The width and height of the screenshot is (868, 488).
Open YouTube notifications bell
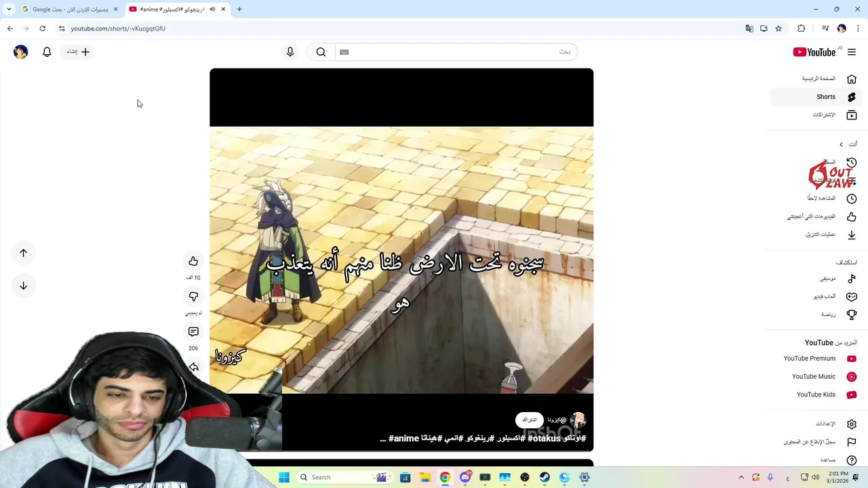pos(47,52)
